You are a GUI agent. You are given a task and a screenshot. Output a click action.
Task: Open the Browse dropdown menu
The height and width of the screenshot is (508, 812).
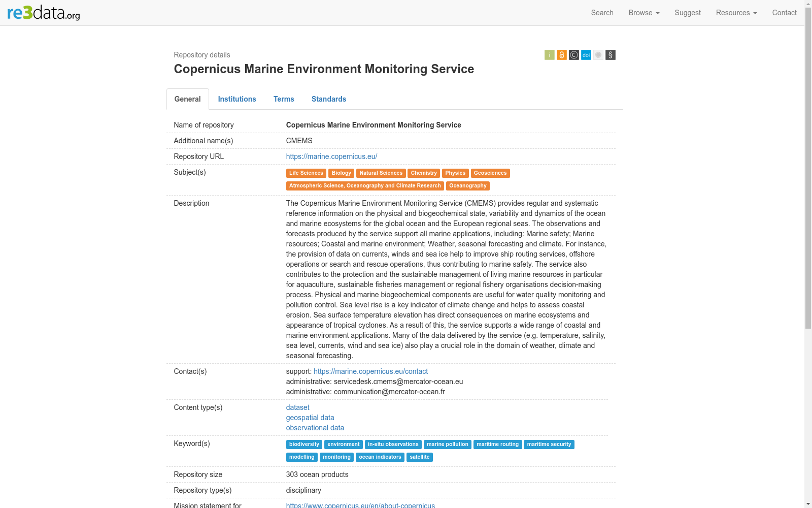[644, 13]
